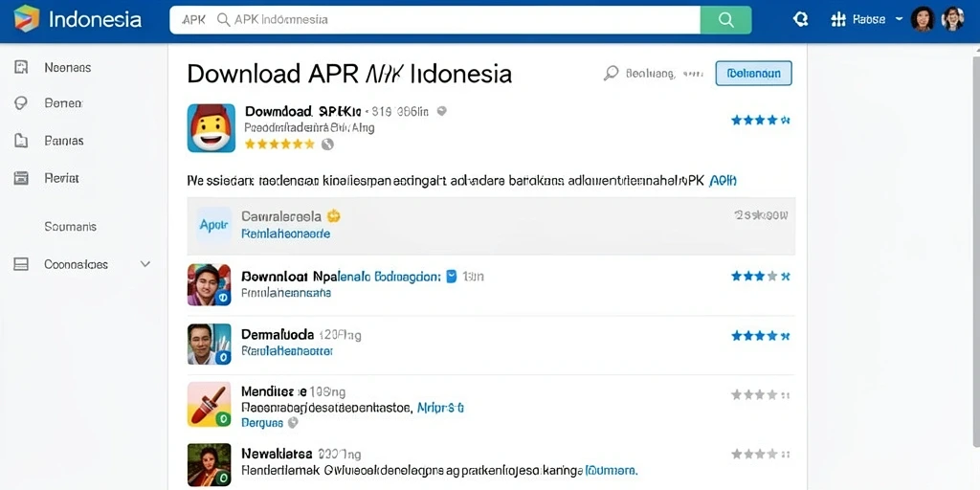Click the magnifier icon beside Beaniuang
This screenshot has width=980, height=490.
(x=611, y=73)
